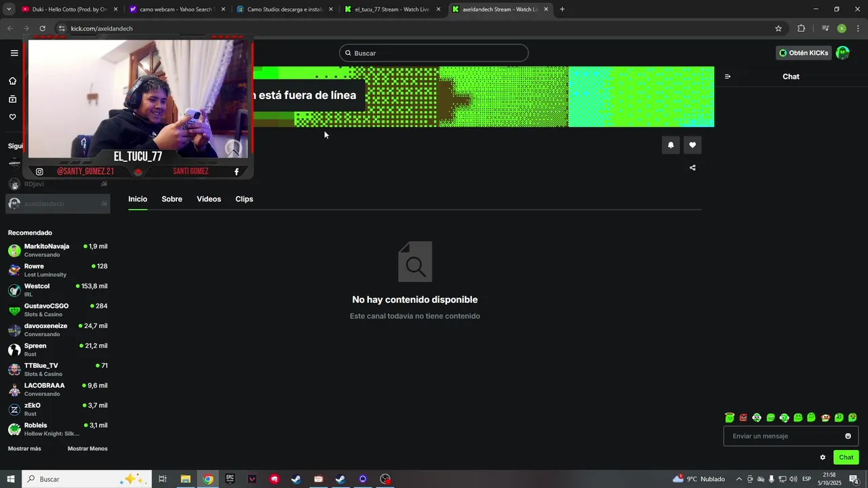Follow channel with the heart button
Image resolution: width=868 pixels, height=488 pixels.
[692, 145]
